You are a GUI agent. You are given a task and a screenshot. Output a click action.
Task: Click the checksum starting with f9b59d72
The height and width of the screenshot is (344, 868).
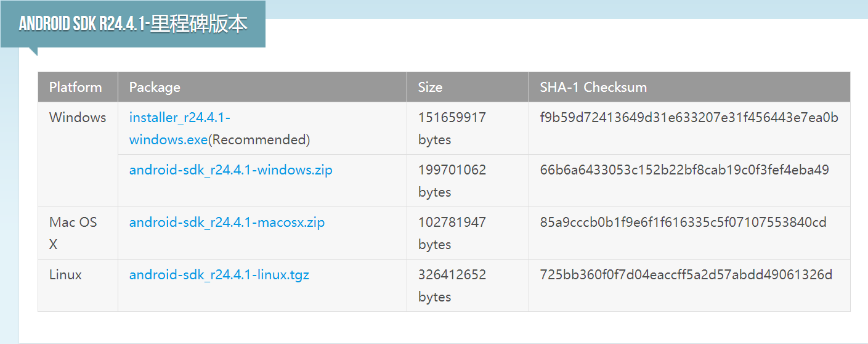coord(689,118)
